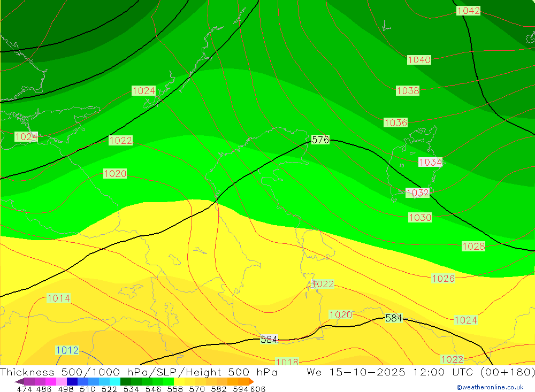Select the 1038 isobar label

pos(408,90)
